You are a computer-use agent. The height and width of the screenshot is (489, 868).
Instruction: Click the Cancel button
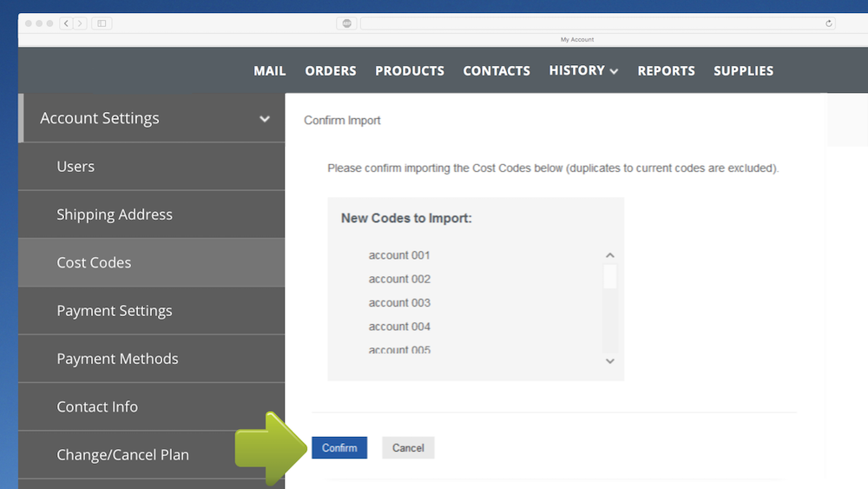click(x=408, y=447)
